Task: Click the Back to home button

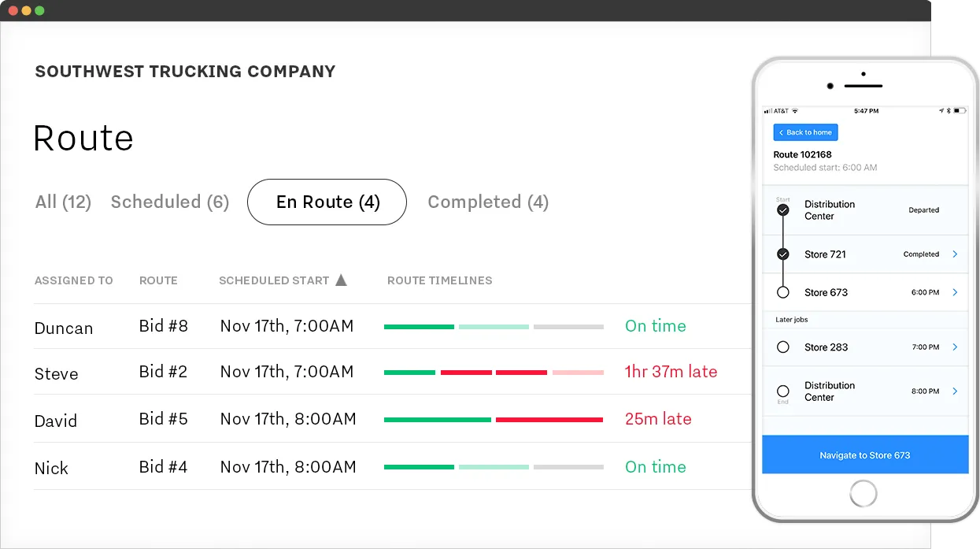Action: [x=805, y=132]
